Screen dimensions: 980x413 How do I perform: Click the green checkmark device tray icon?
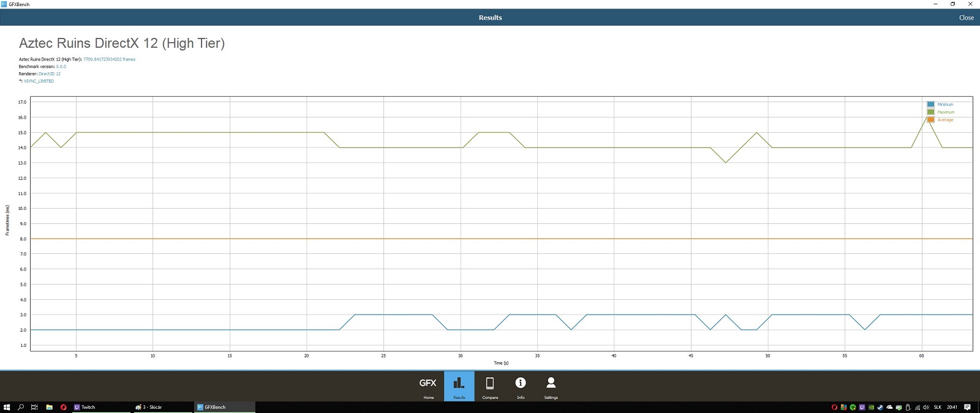click(x=899, y=407)
